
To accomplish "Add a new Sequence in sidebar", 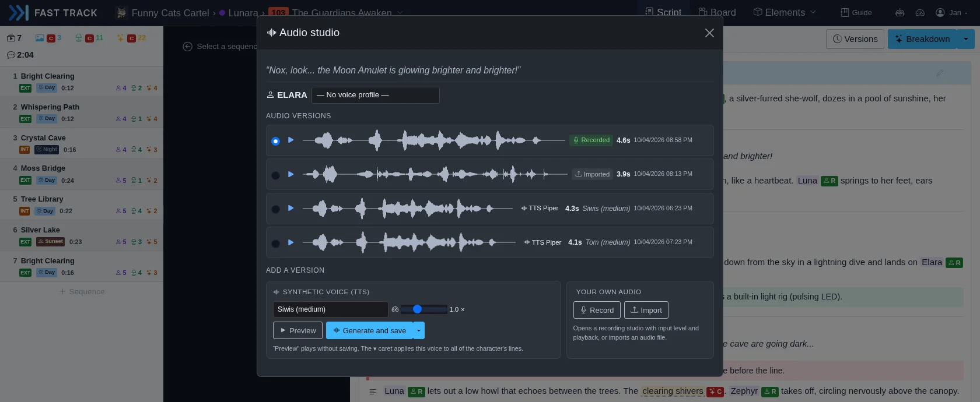I will coord(82,291).
